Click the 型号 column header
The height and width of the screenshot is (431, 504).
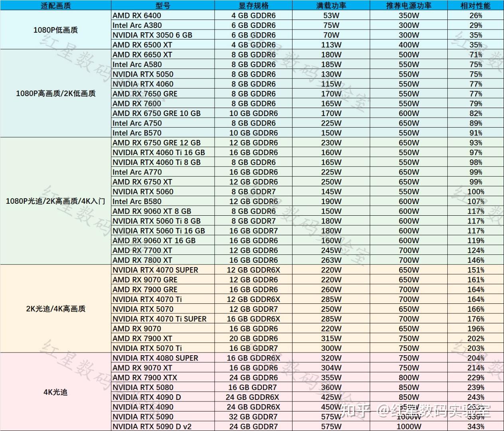pos(163,5)
